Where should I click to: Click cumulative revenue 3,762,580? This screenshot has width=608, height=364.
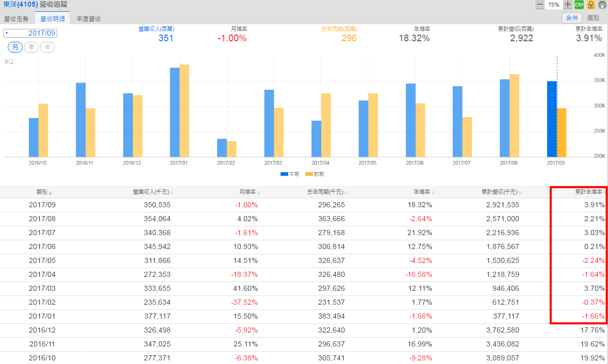pyautogui.click(x=502, y=330)
